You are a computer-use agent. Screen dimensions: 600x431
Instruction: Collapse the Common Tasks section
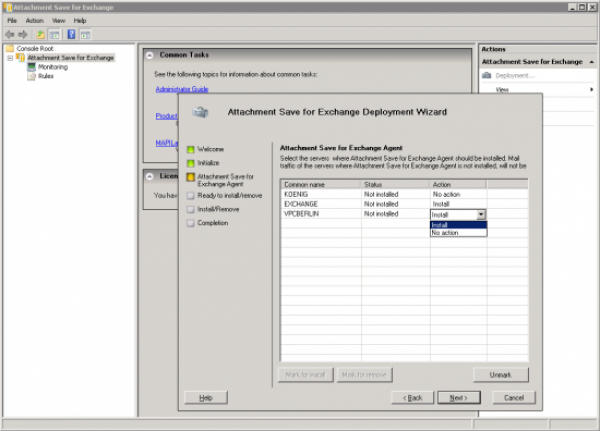coord(149,54)
